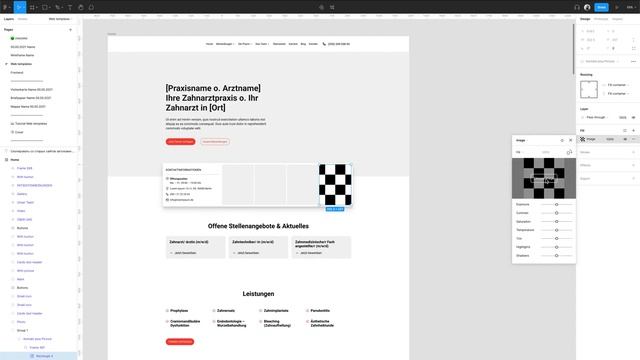Screen dimensions: 640x360
Task: Select the Pen tool
Action: click(x=58, y=7)
